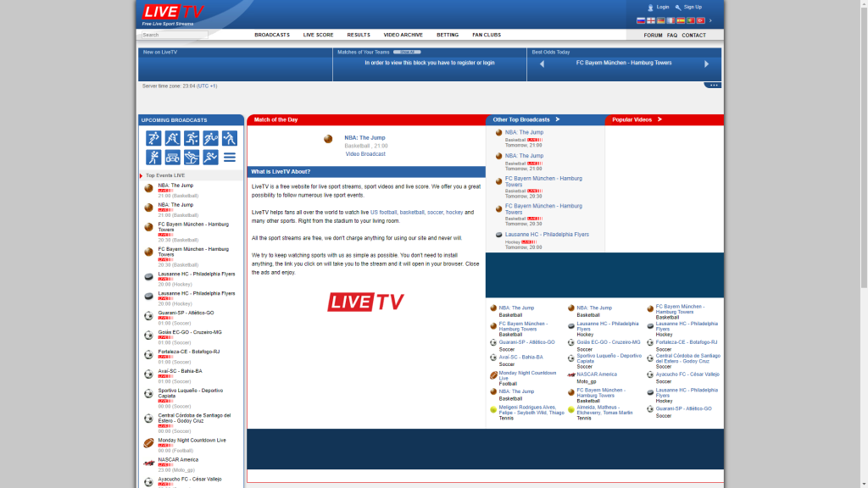Open the BETTING menu
The width and height of the screenshot is (868, 488).
pyautogui.click(x=448, y=35)
